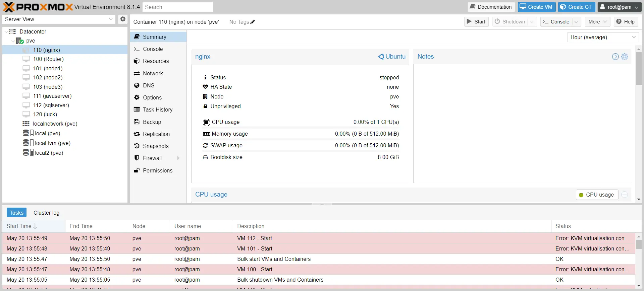
Task: Open the Snapshots menu item
Action: click(x=158, y=146)
